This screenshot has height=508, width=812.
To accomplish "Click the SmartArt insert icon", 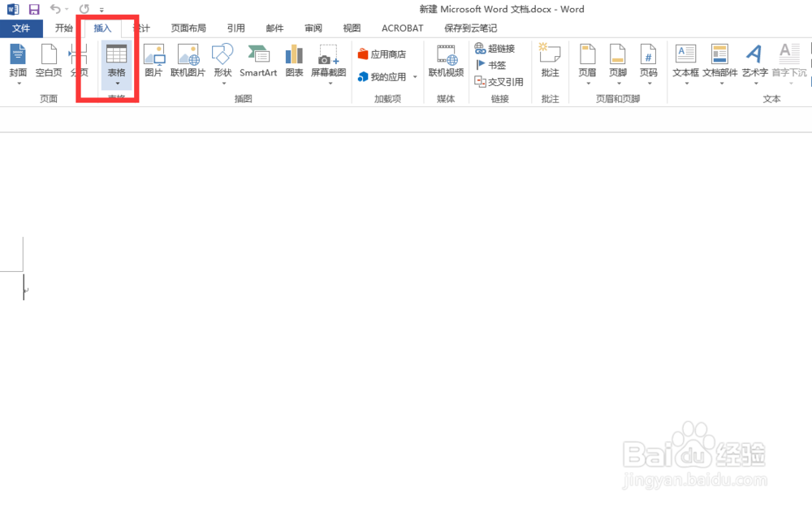I will 258,61.
